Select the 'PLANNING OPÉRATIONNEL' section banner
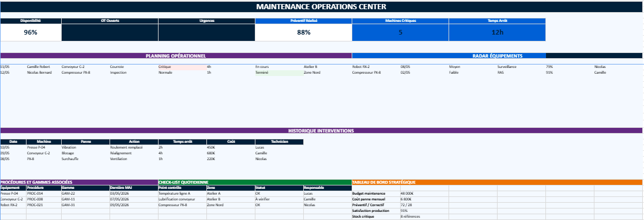644x220 pixels. pyautogui.click(x=176, y=56)
